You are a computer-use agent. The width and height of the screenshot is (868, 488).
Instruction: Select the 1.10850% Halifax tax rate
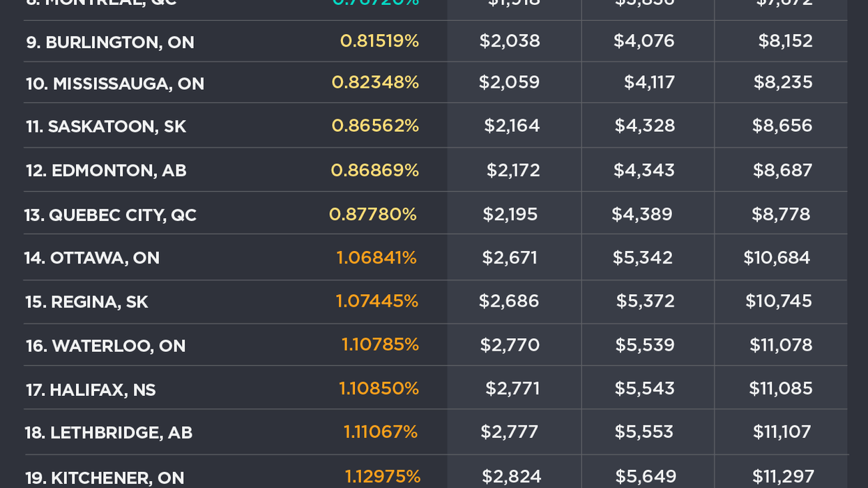click(379, 388)
